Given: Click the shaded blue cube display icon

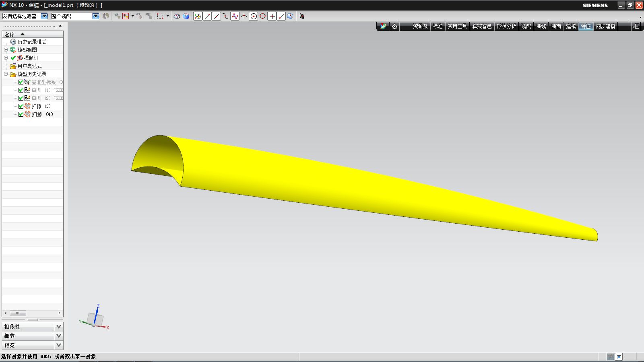Looking at the screenshot, I should [186, 16].
